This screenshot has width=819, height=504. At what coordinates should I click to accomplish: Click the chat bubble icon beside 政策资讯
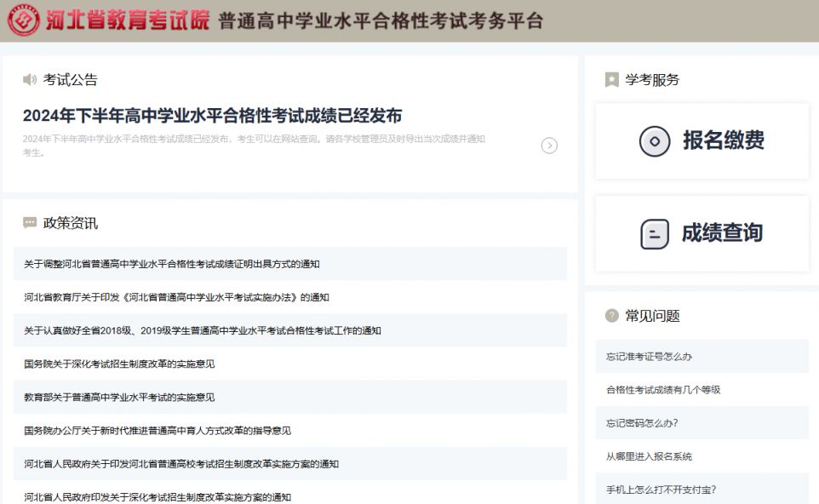pyautogui.click(x=30, y=223)
